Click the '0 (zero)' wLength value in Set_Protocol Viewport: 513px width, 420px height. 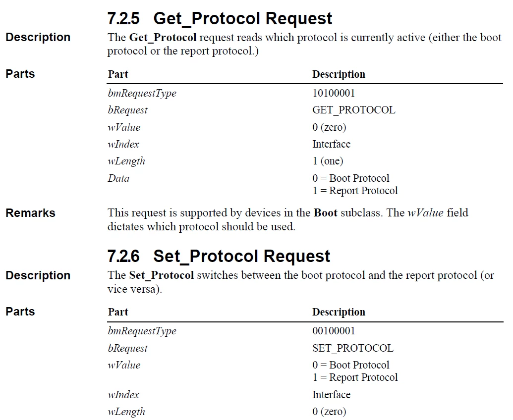tap(329, 412)
